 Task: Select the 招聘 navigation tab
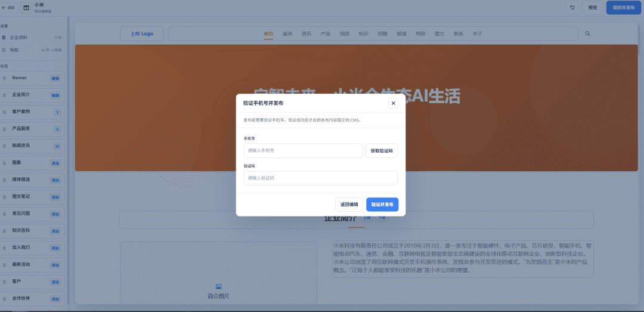click(382, 34)
